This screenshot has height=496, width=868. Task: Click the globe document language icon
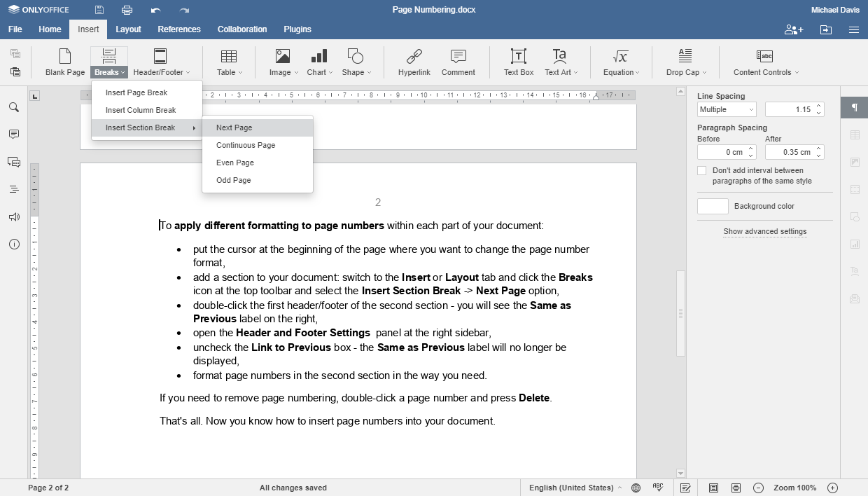pos(636,488)
